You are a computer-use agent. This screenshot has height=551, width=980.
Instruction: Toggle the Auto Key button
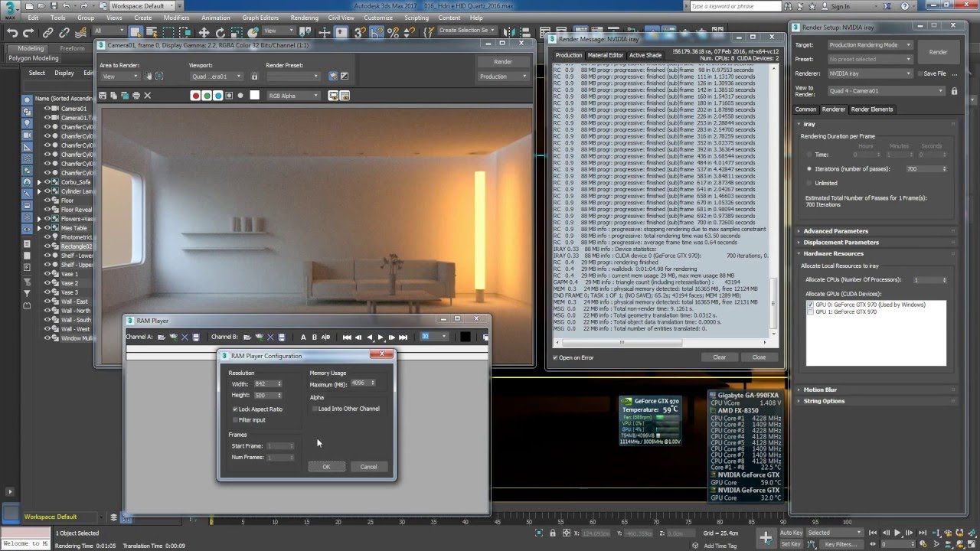(791, 533)
